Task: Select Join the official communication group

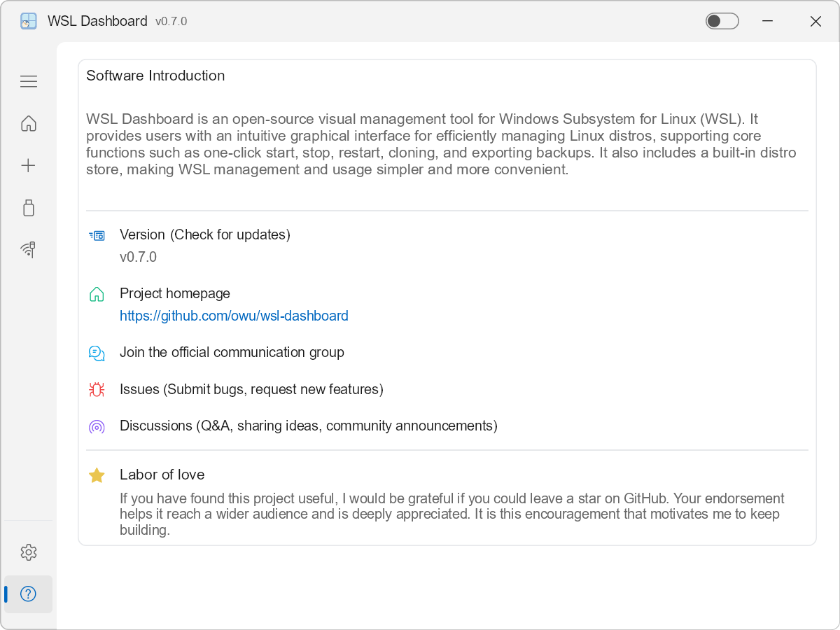Action: coord(232,352)
